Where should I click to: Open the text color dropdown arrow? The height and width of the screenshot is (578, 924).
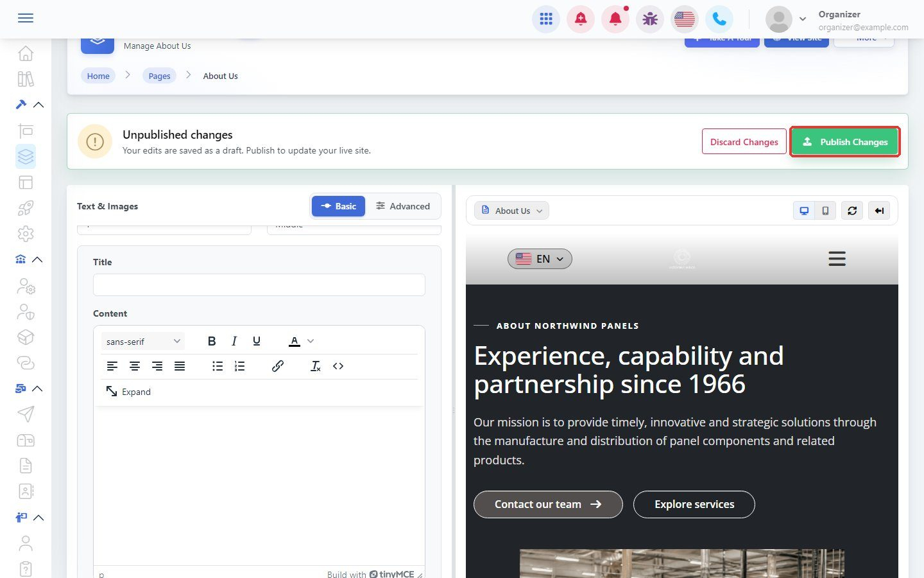(311, 341)
